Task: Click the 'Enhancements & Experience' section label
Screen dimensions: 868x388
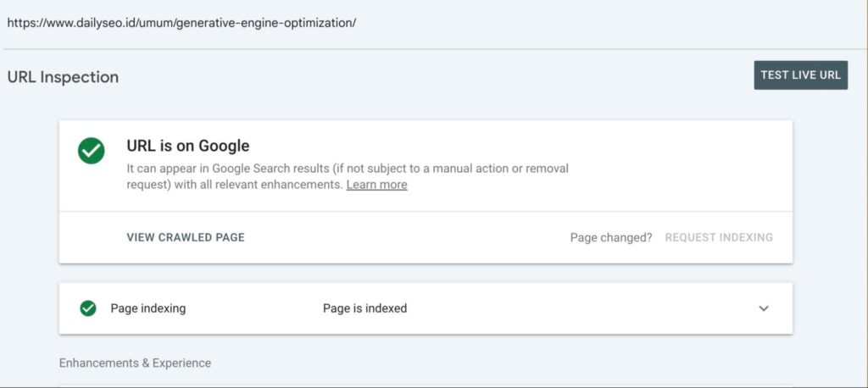Action: [135, 363]
